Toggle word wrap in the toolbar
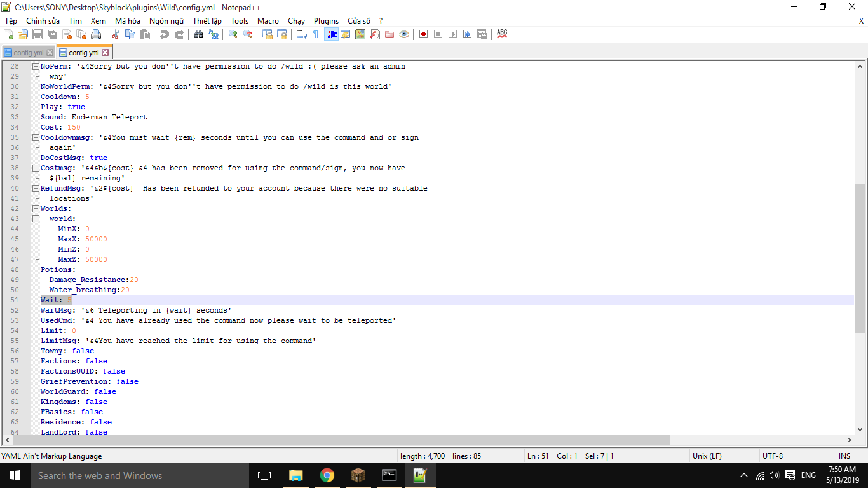The height and width of the screenshot is (488, 868). click(x=301, y=34)
